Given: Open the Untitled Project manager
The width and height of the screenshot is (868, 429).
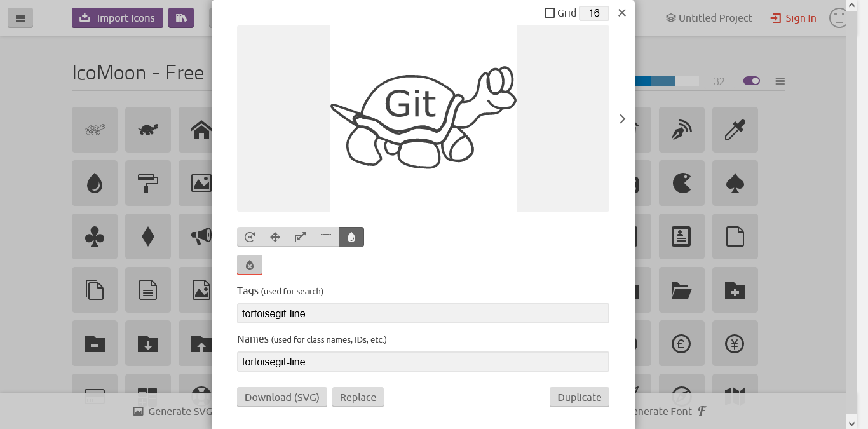Looking at the screenshot, I should click(709, 18).
